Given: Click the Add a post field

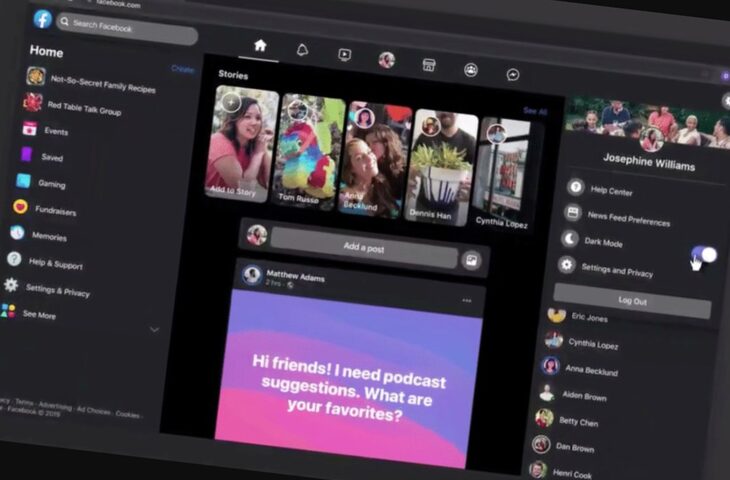Looking at the screenshot, I should pos(364,247).
